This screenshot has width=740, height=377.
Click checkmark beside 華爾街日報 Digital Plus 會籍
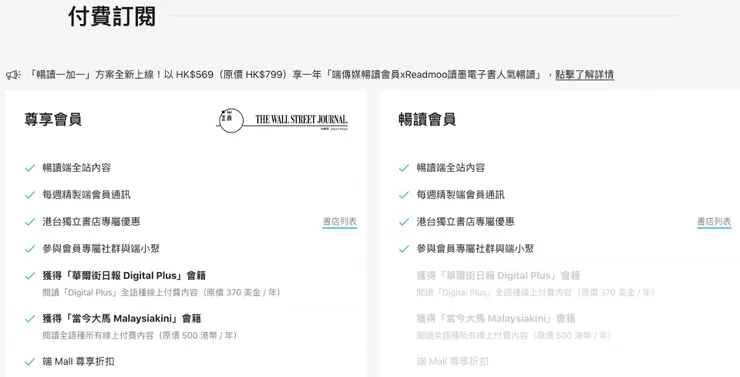[x=30, y=276]
